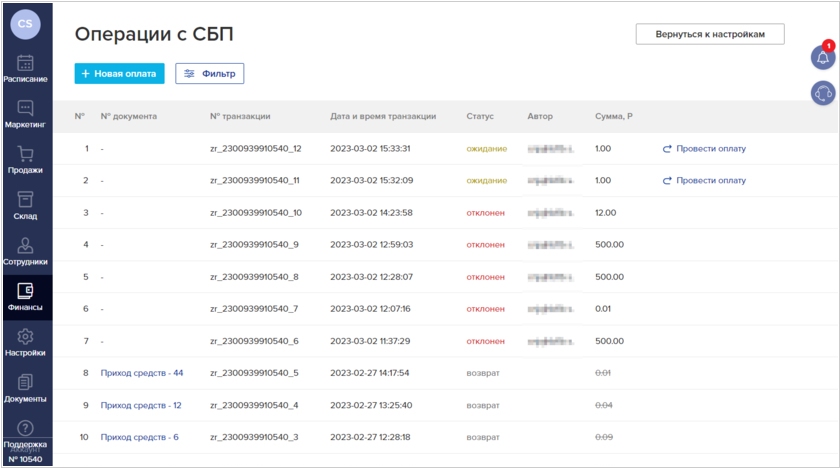The height and width of the screenshot is (468, 840).
Task: Click Провести оплату for transaction _11
Action: 704,180
